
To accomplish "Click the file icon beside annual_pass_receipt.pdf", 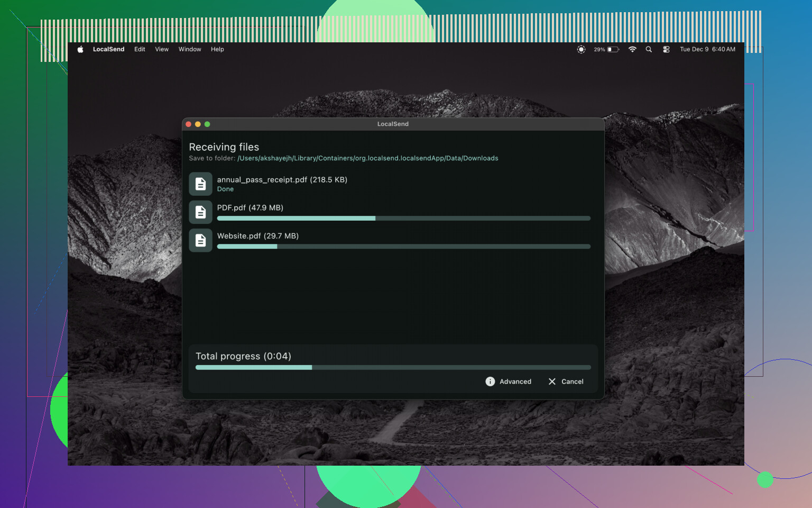I will (201, 184).
